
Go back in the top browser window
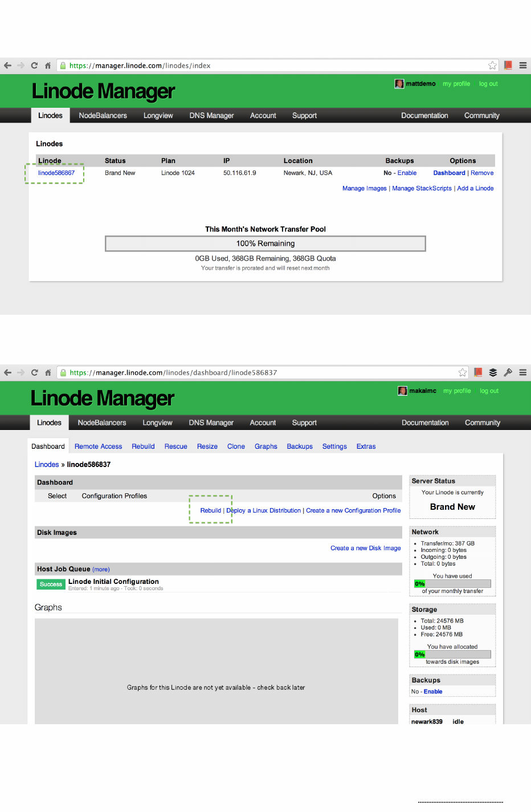point(7,66)
